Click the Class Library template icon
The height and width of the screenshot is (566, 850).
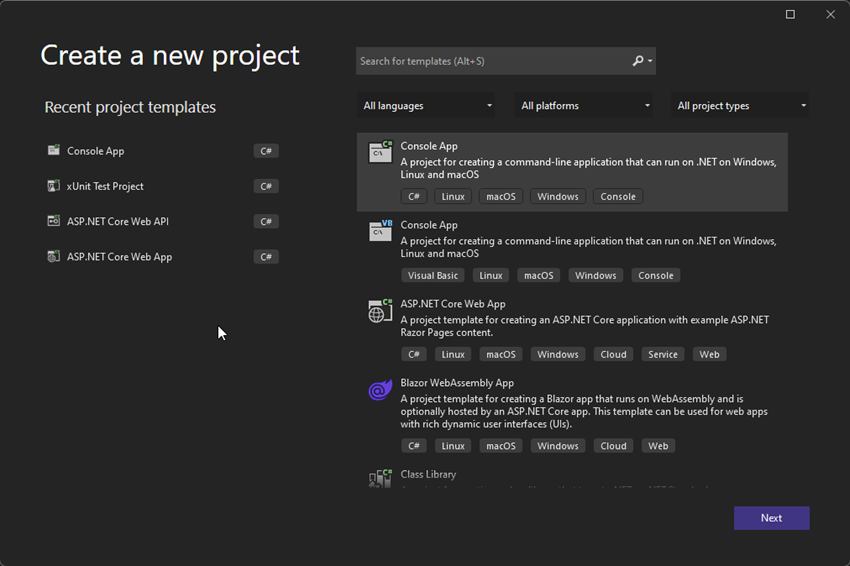[x=380, y=478]
